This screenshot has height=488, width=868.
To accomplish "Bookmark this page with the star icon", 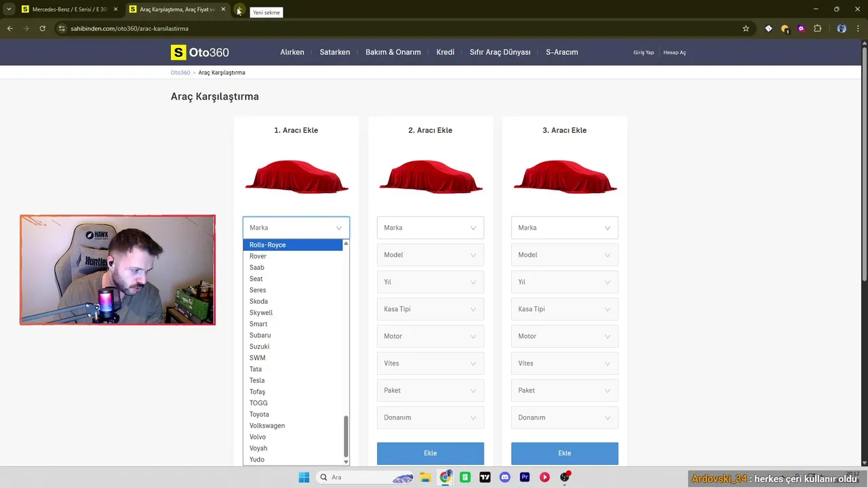I will 746,28.
